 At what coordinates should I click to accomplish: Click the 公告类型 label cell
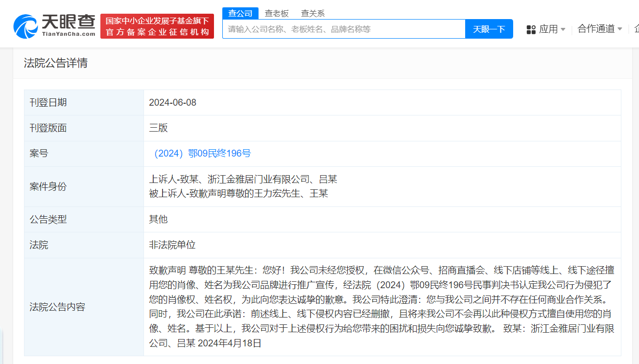pyautogui.click(x=84, y=219)
